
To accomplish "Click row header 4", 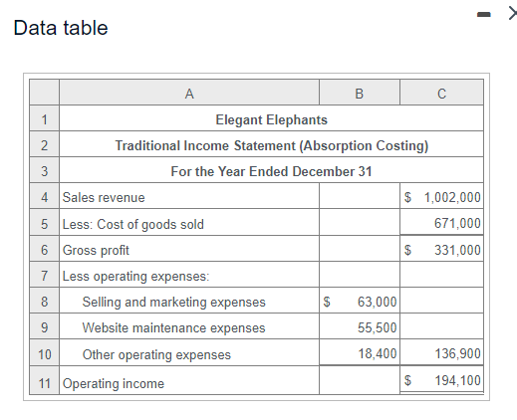I will tap(44, 197).
